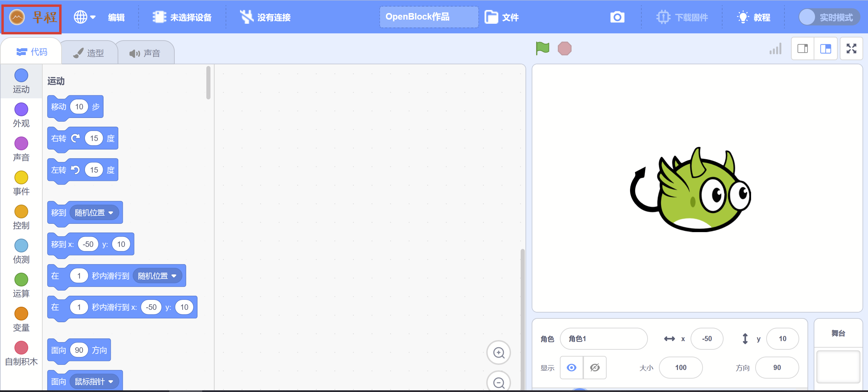Switch to the 造型 (Costumes) tab
This screenshot has height=392, width=868.
click(x=89, y=52)
